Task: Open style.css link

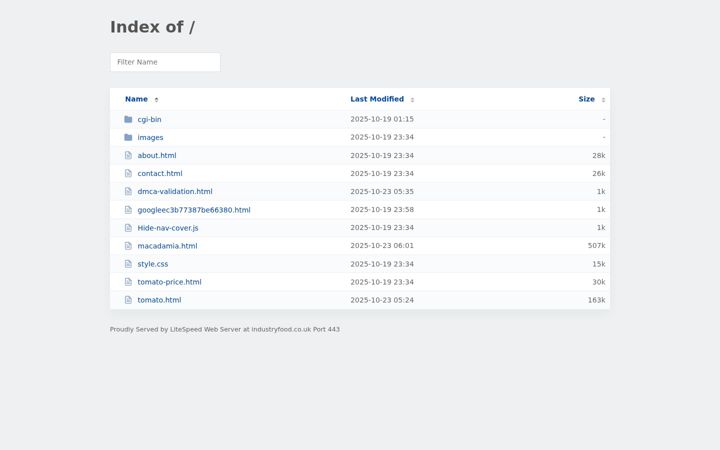Action: coord(152,264)
